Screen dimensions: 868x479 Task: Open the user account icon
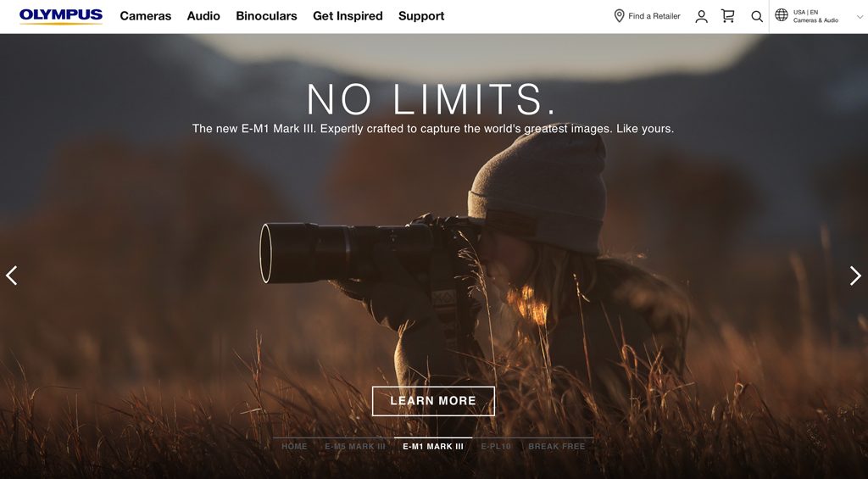(701, 17)
